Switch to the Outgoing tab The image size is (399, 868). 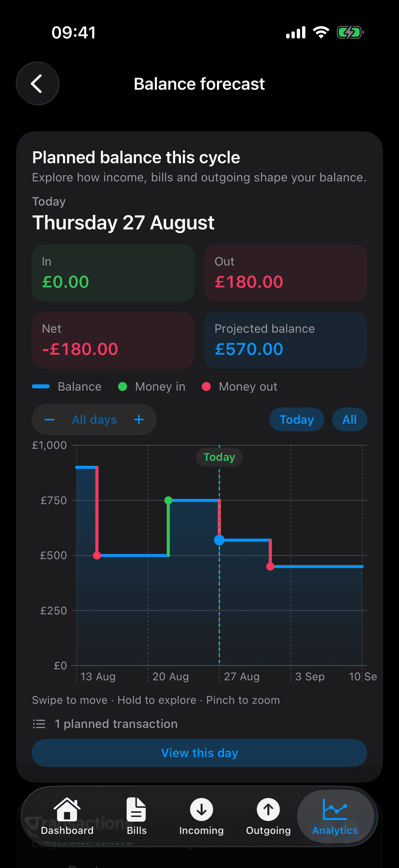point(268,816)
